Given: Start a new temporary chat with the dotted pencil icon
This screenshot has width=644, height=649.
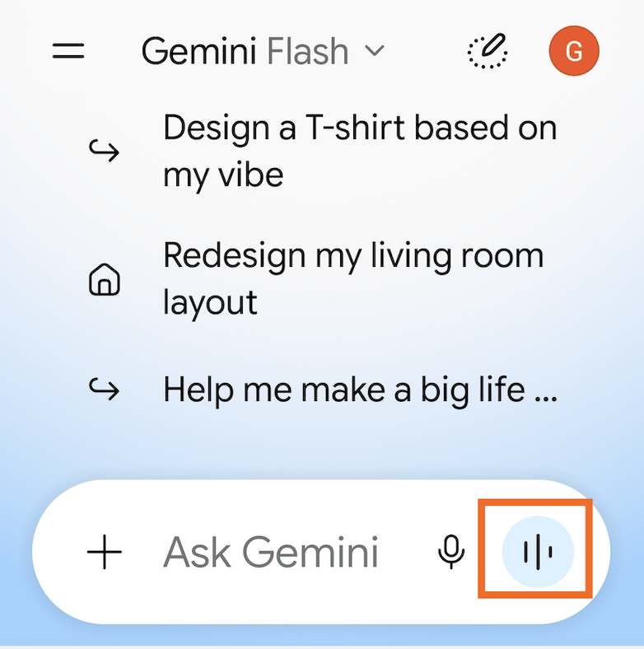Looking at the screenshot, I should (488, 51).
